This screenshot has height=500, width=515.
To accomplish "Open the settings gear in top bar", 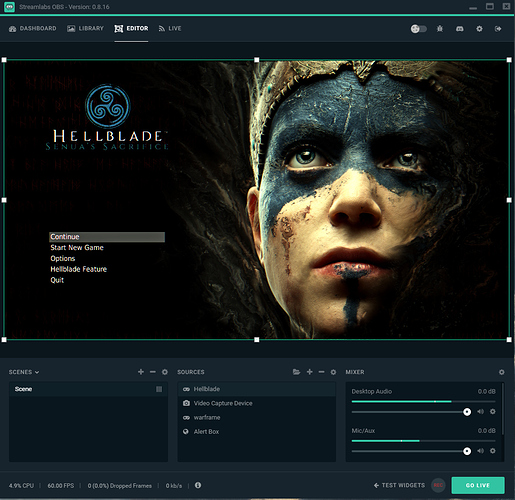I will click(479, 29).
